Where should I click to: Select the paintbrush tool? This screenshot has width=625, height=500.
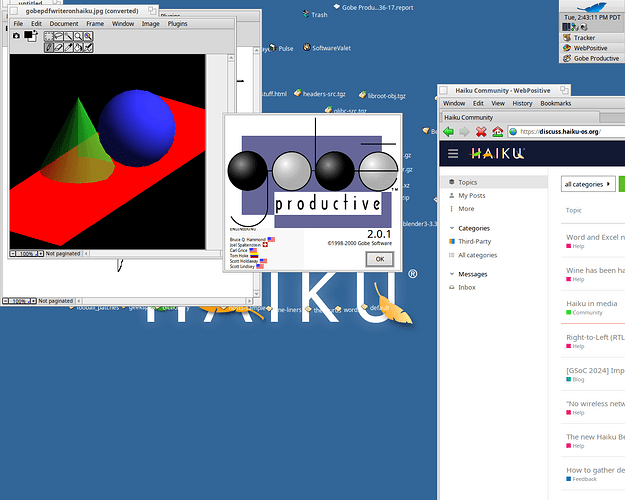click(49, 47)
